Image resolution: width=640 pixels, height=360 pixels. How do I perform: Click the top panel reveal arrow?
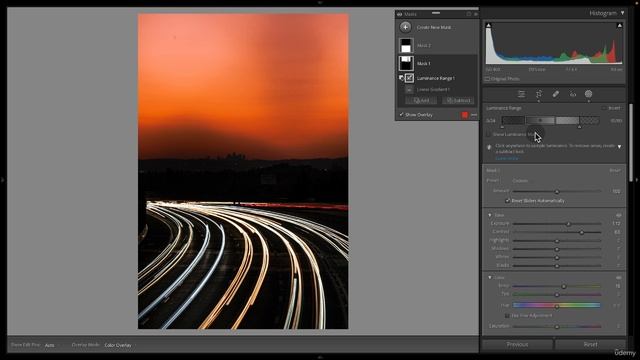pyautogui.click(x=320, y=2)
